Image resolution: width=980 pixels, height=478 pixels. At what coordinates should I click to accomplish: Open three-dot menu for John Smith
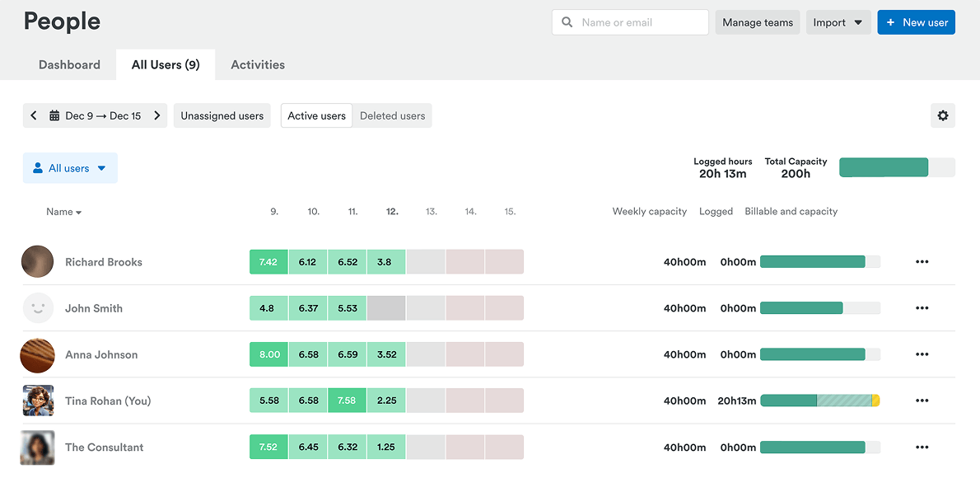pyautogui.click(x=922, y=308)
